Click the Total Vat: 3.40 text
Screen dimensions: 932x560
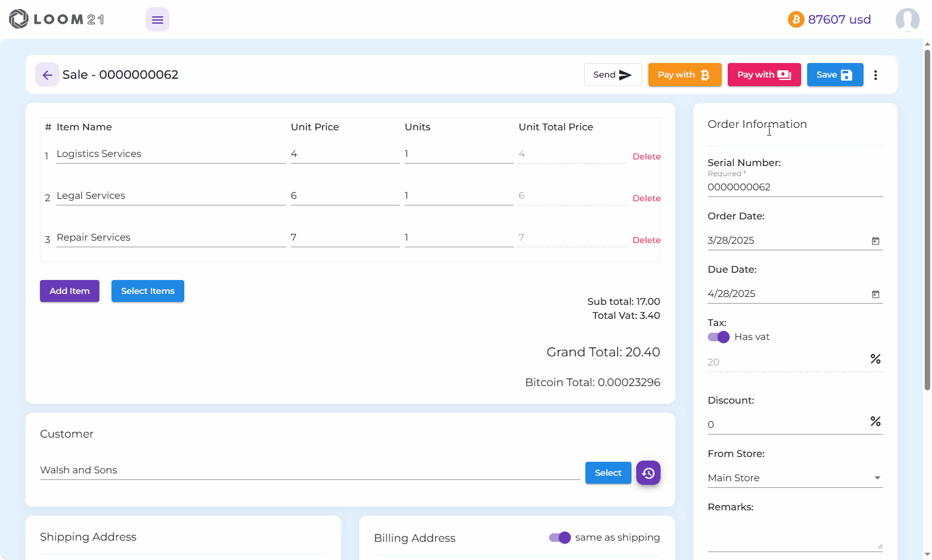626,315
